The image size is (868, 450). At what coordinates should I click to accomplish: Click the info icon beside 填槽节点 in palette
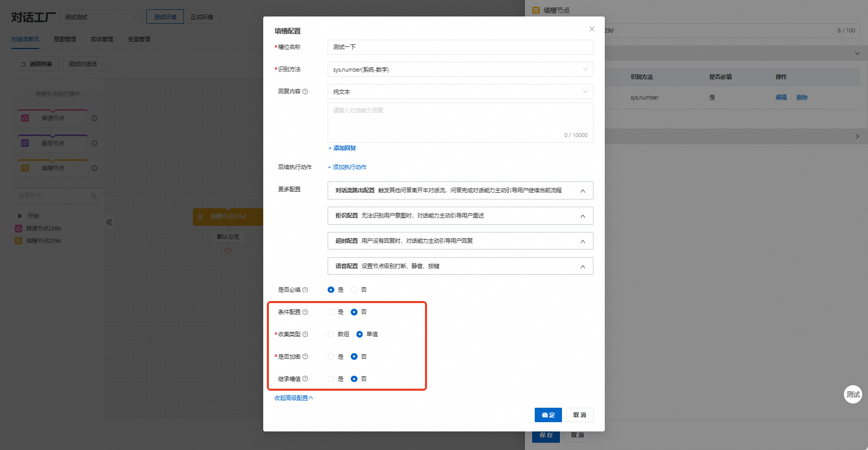(94, 168)
